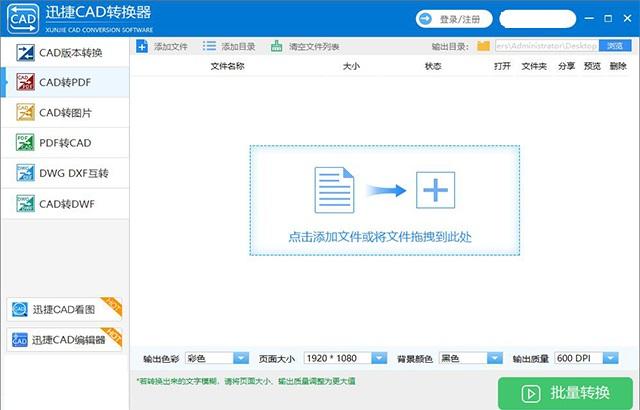Open the CAD版本转换 tab
Image resolution: width=640 pixels, height=410 pixels.
(x=65, y=53)
